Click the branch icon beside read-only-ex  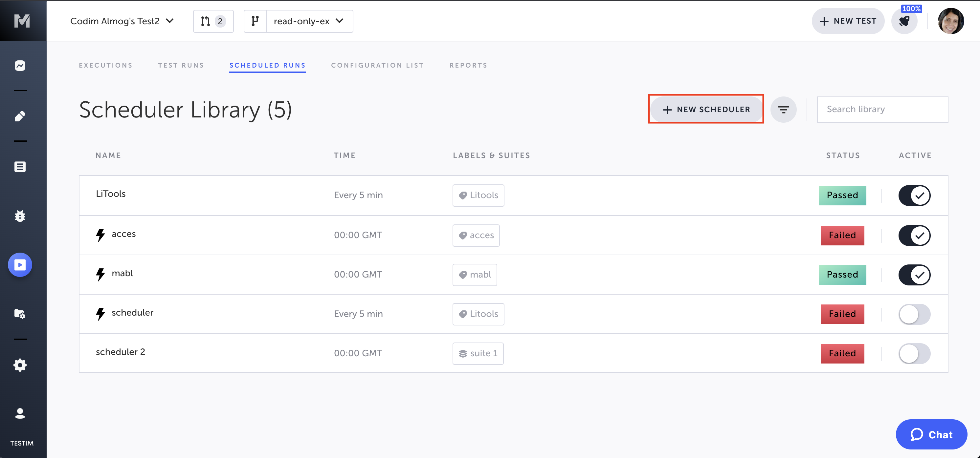(255, 21)
